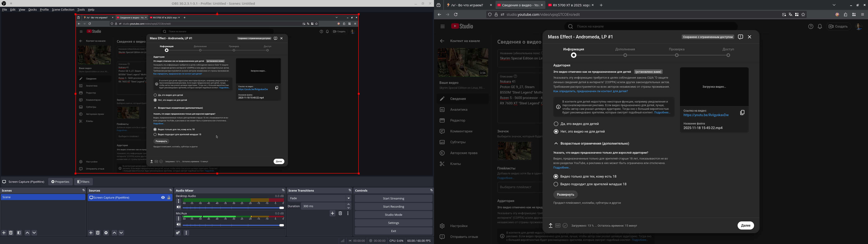Screen dimensions: 868x244
Task: Open the Scene Collection menu
Action: [63, 10]
